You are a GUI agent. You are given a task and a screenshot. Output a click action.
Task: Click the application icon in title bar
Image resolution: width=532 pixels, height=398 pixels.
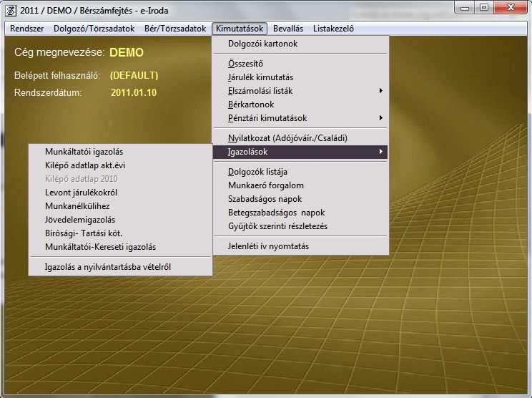point(10,8)
